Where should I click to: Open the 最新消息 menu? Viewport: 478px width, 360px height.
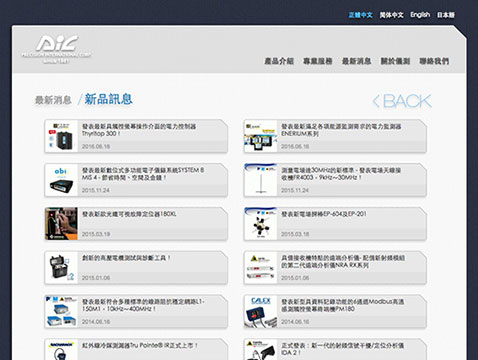click(356, 61)
